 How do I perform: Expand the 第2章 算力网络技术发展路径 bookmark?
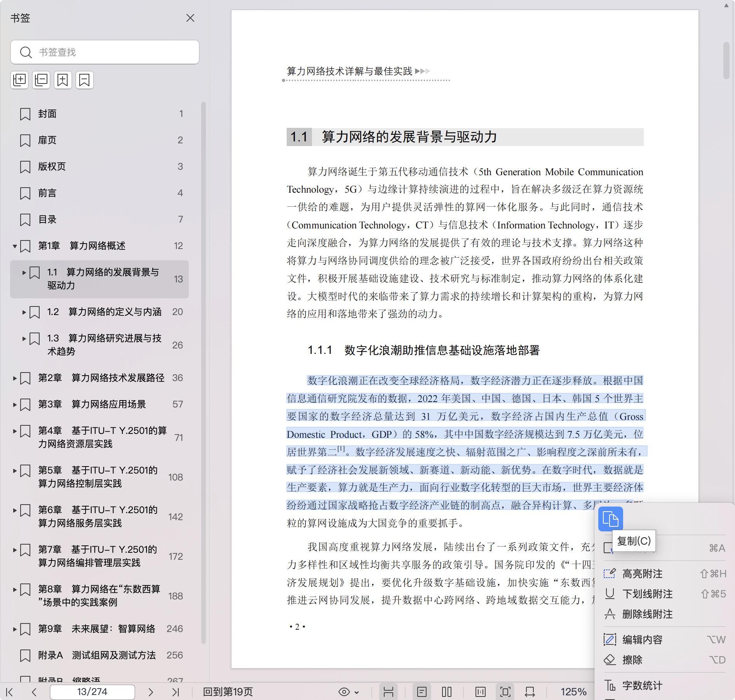coord(15,378)
